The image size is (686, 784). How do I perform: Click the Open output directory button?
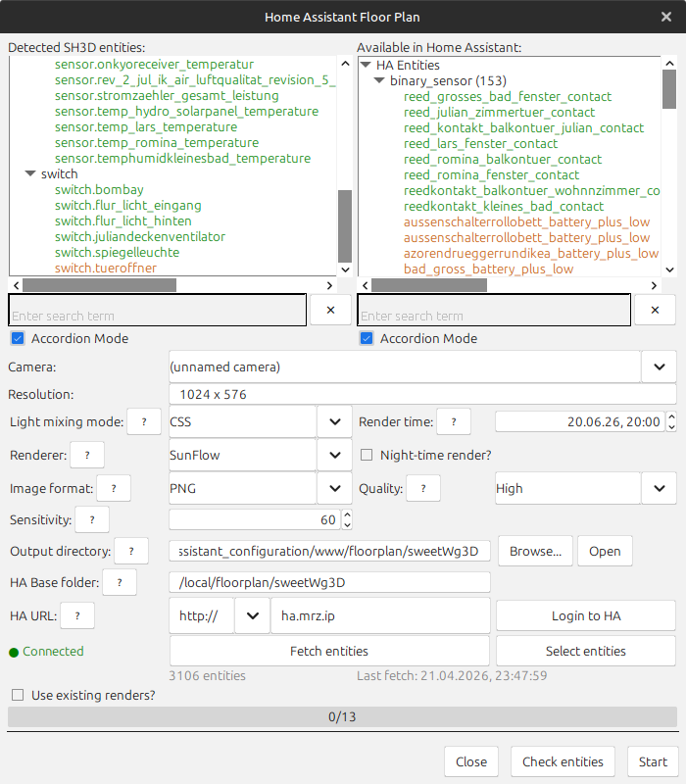point(605,551)
